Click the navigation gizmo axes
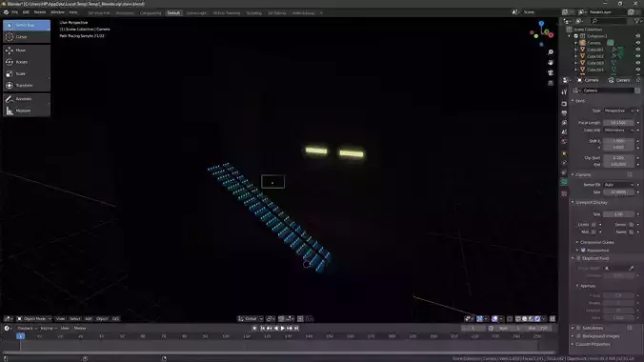644x362 pixels. 542,33
